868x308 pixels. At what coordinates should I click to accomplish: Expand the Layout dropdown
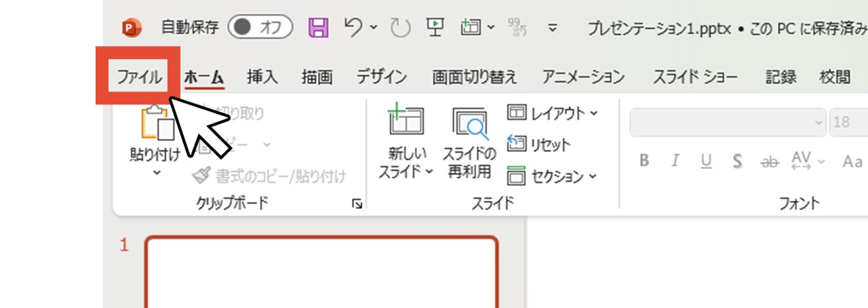(x=553, y=113)
